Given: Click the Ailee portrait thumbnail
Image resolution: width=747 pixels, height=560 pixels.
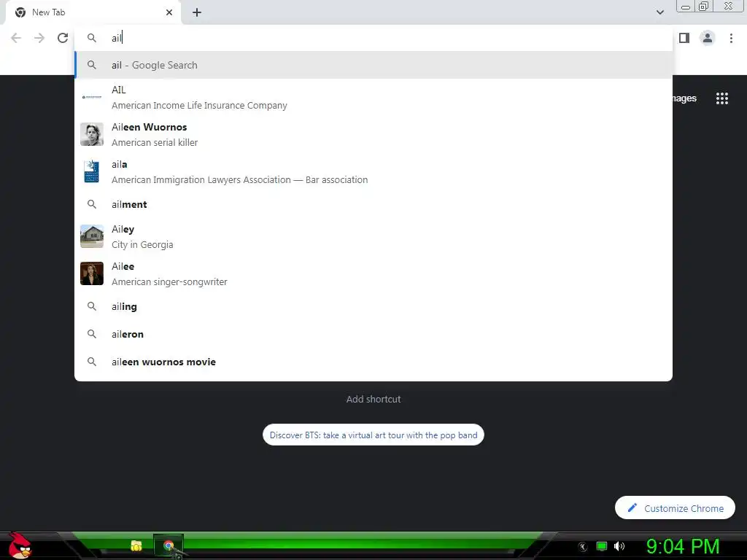Looking at the screenshot, I should coord(92,273).
